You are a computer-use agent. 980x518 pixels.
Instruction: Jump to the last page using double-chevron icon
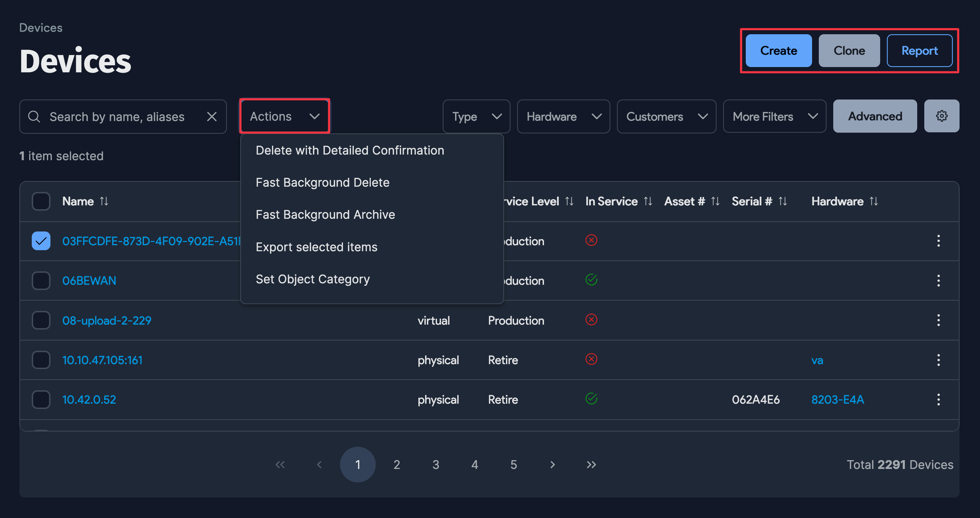pyautogui.click(x=591, y=464)
